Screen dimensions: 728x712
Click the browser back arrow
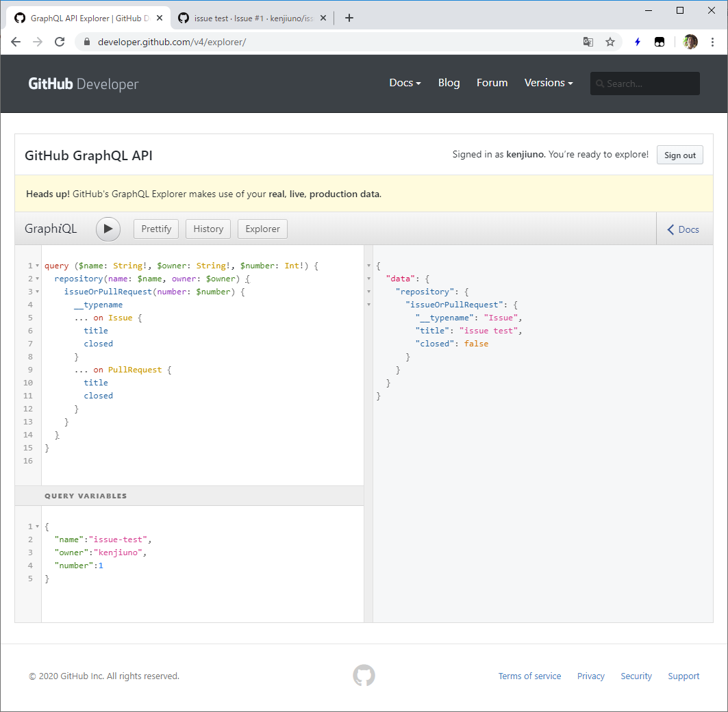[x=16, y=42]
